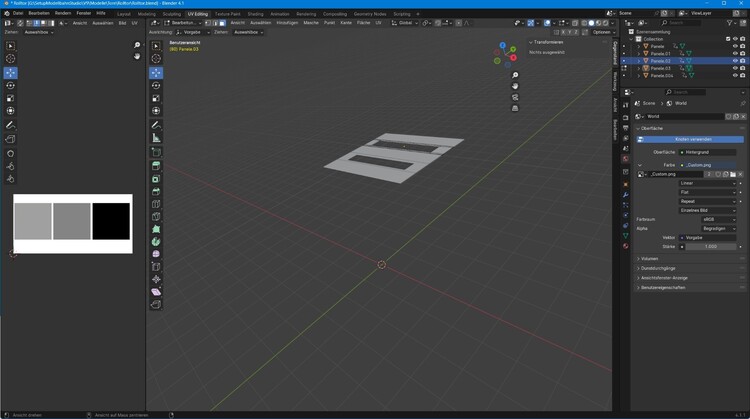Click the camera view icon in the 3D viewport
This screenshot has height=419, width=750.
pos(515,98)
